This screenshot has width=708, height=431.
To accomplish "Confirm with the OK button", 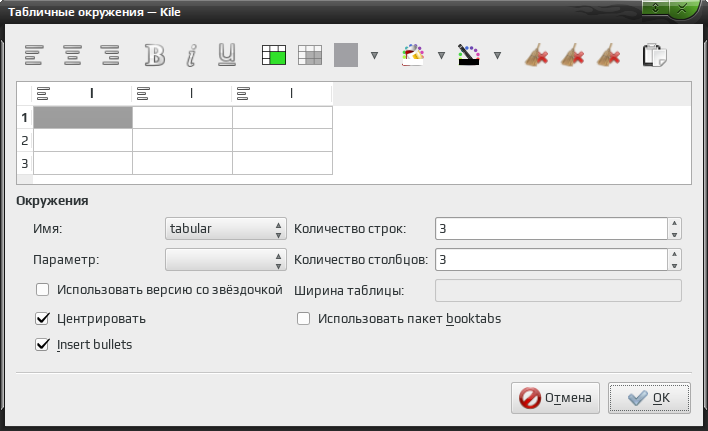I will coord(649,398).
